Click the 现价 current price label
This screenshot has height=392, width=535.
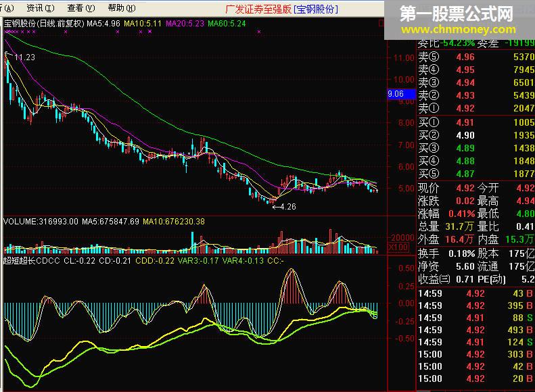click(x=429, y=188)
